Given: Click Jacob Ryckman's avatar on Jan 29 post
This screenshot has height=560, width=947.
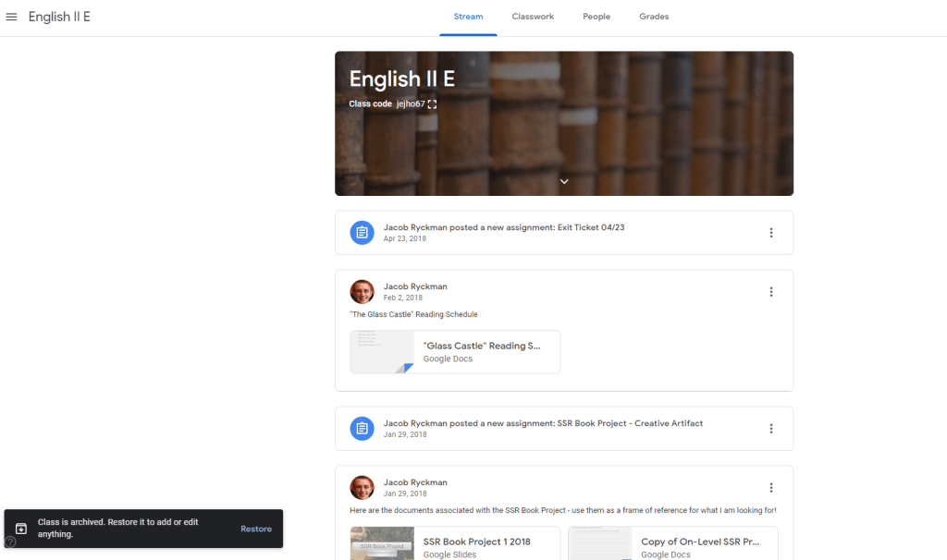Looking at the screenshot, I should 362,488.
